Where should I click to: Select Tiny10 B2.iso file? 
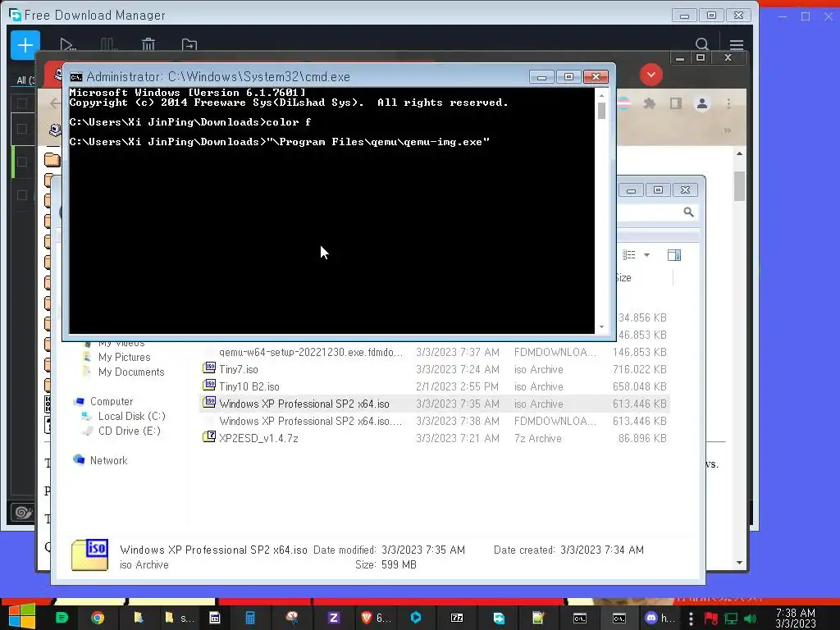click(x=435, y=386)
